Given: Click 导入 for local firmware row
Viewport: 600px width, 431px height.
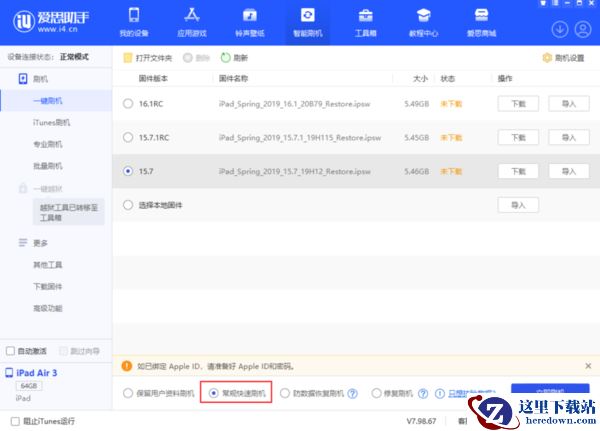Looking at the screenshot, I should point(518,205).
